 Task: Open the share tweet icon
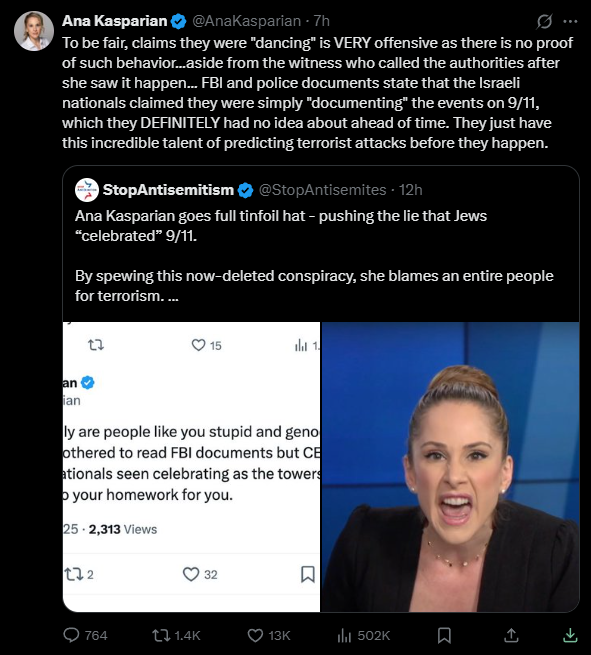point(511,635)
